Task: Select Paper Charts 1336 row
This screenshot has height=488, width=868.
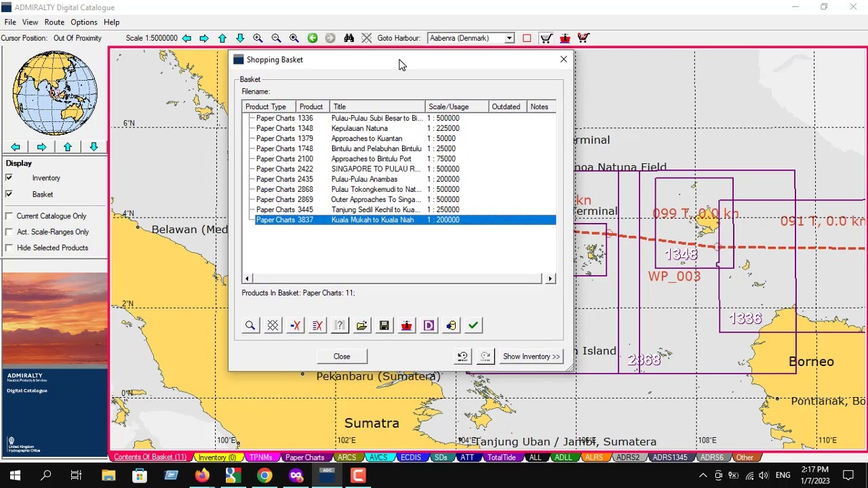Action: (x=406, y=118)
